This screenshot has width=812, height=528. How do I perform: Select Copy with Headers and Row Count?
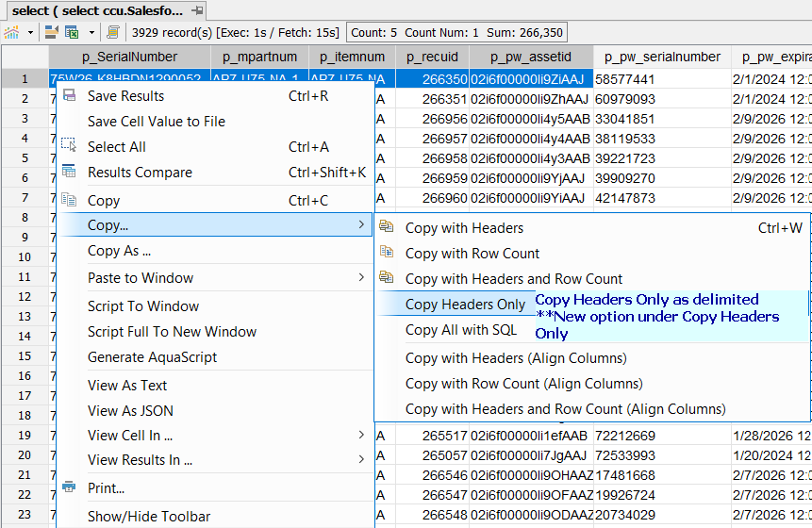pyautogui.click(x=514, y=279)
